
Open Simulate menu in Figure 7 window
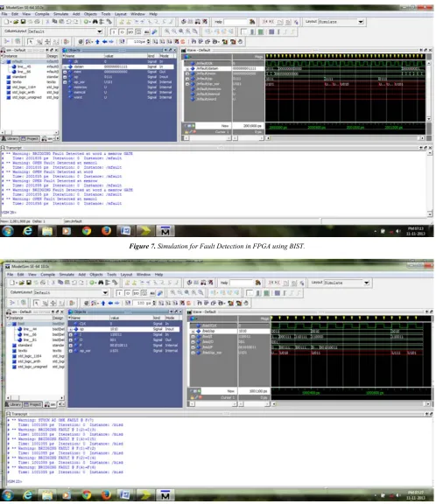[x=60, y=14]
